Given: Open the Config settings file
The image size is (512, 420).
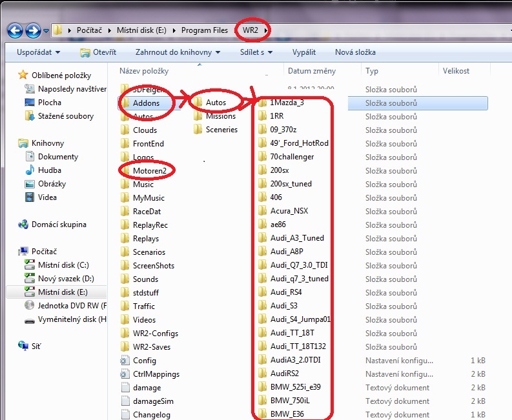Looking at the screenshot, I should pos(144,361).
